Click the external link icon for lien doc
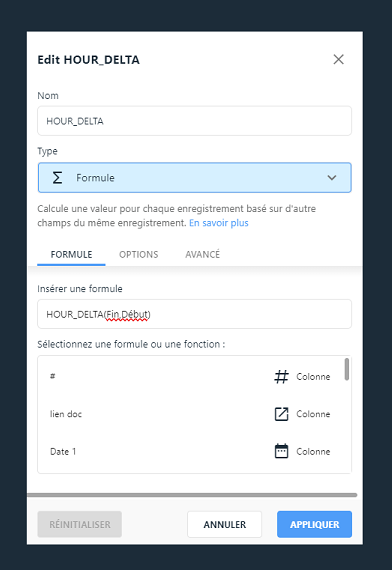 [x=281, y=414]
